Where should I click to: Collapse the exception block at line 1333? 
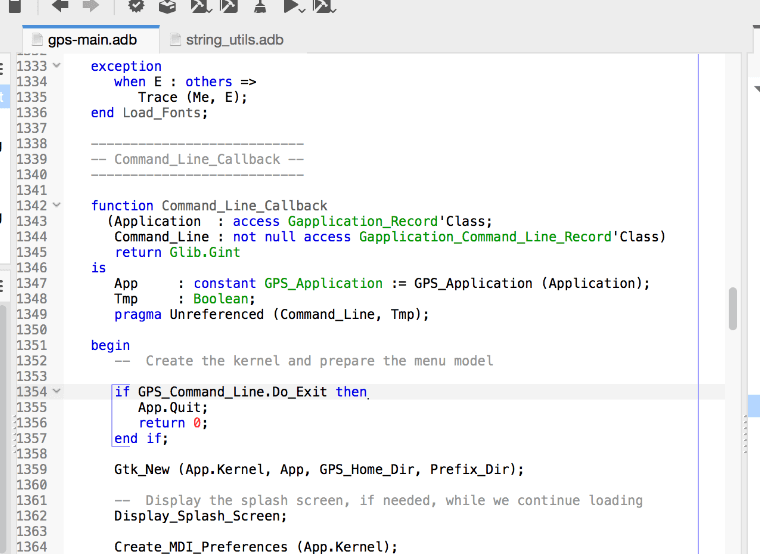[x=56, y=66]
